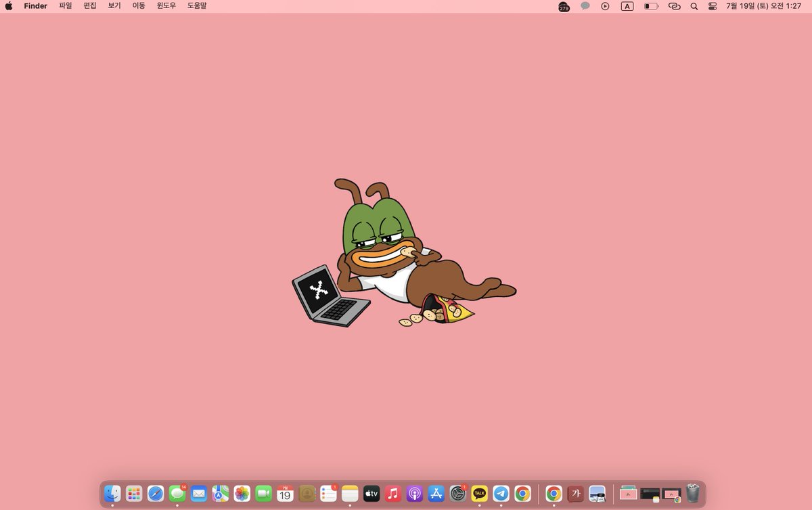Open the App Store
Screen dimensions: 812x510
coord(436,494)
